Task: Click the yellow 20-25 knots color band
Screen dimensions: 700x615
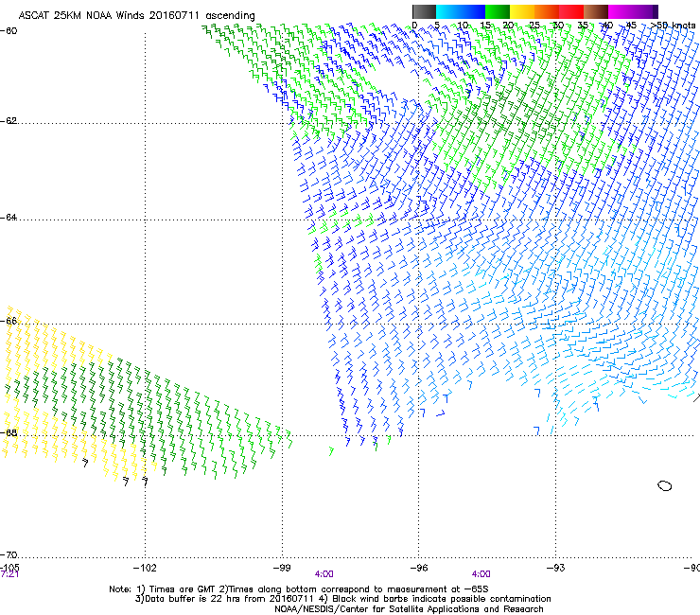Action: (522, 11)
